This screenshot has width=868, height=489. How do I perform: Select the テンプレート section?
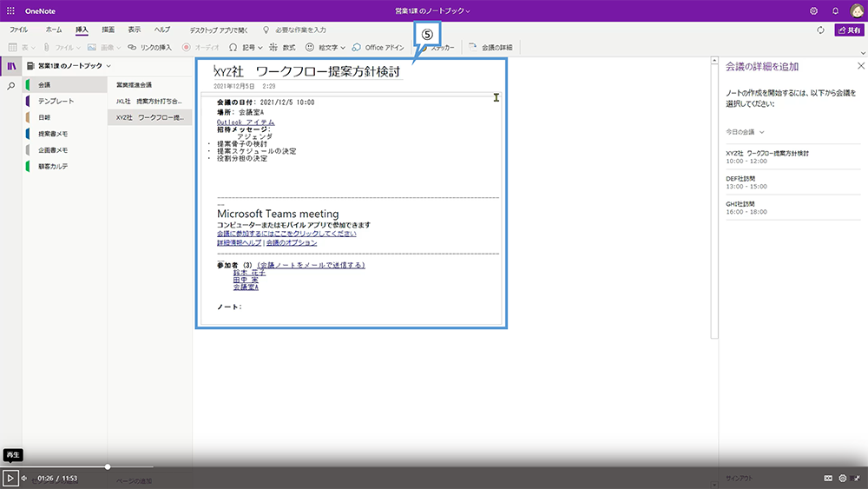tap(65, 102)
